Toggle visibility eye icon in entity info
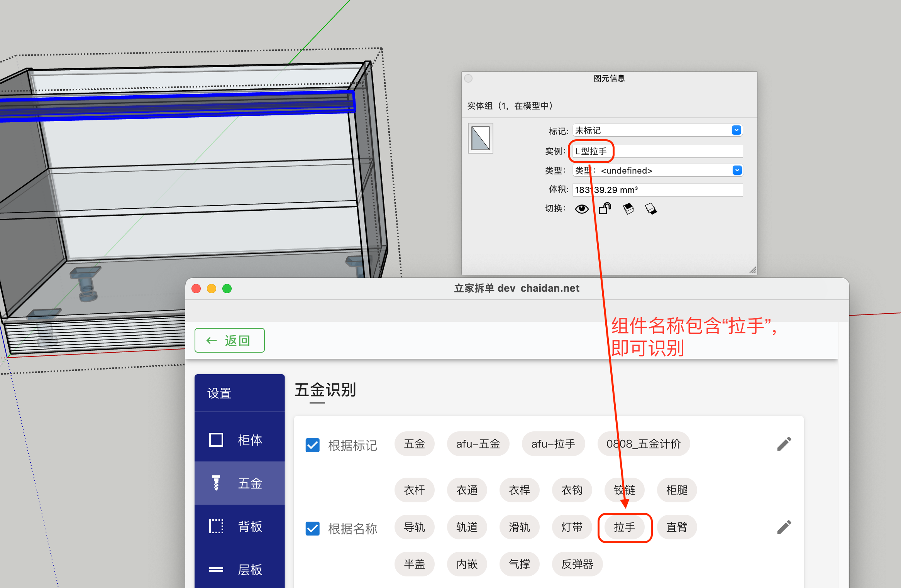The width and height of the screenshot is (901, 588). (581, 209)
